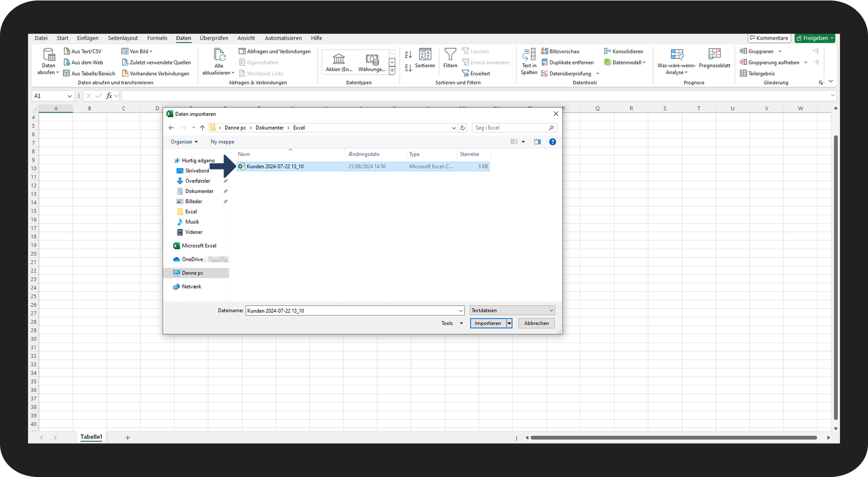Open the Prognoseblatt forecast tool
The width and height of the screenshot is (868, 477).
pos(714,55)
